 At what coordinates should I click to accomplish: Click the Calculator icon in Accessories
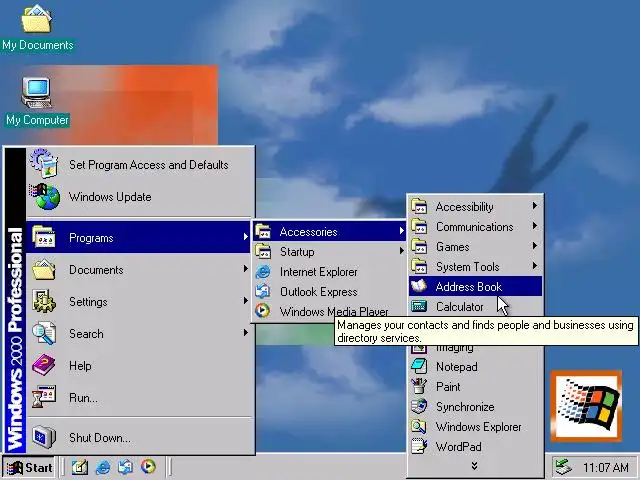coord(419,306)
